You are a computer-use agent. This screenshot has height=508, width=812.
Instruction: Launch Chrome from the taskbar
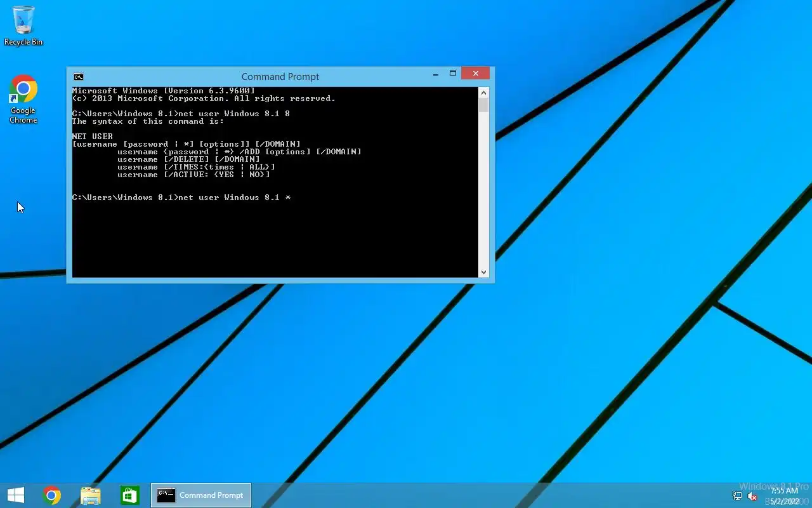pos(52,495)
